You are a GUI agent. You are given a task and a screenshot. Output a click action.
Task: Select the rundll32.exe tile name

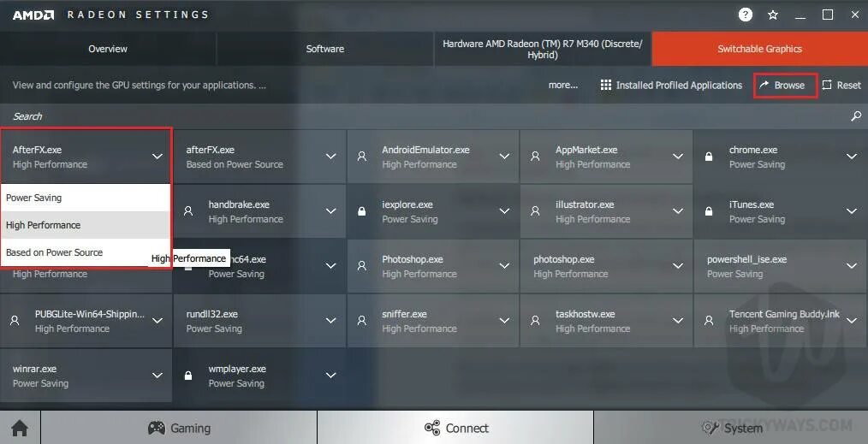212,314
